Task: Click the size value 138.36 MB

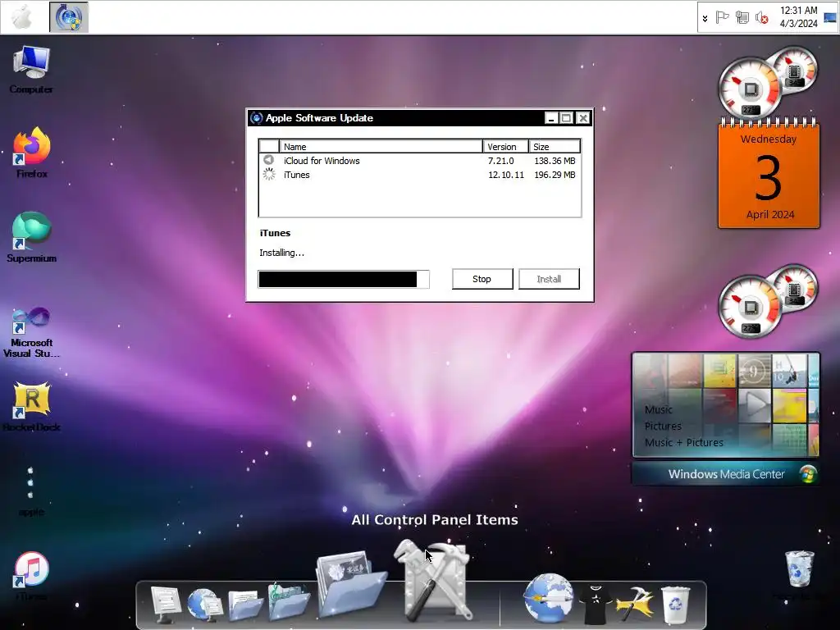Action: pos(555,161)
